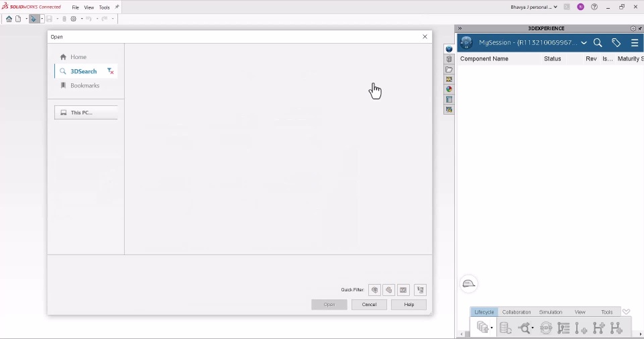
Task: Click the search magnifier in MySession bar
Action: [598, 42]
